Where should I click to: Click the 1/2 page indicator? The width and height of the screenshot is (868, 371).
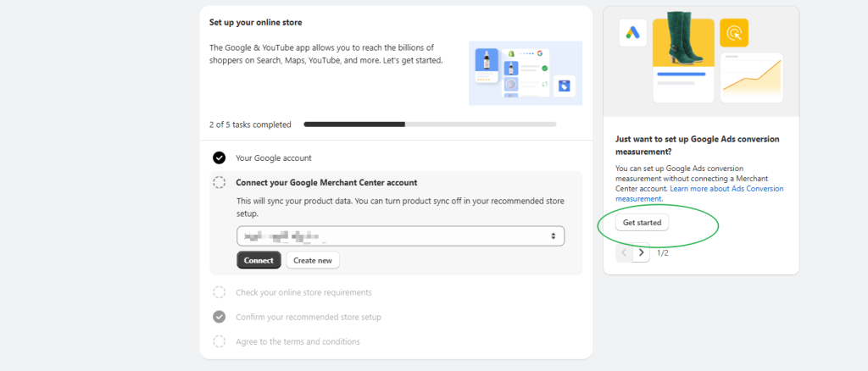663,252
